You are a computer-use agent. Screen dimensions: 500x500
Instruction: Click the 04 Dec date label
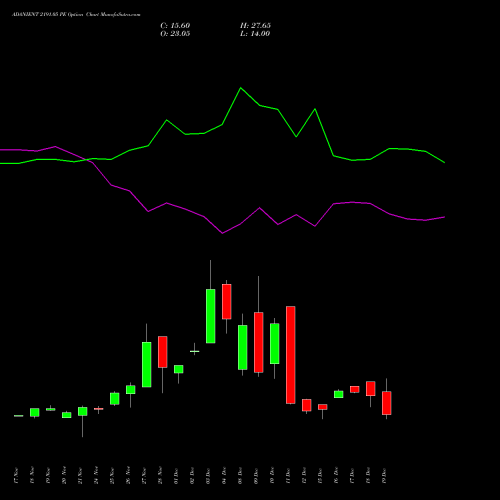(224, 476)
